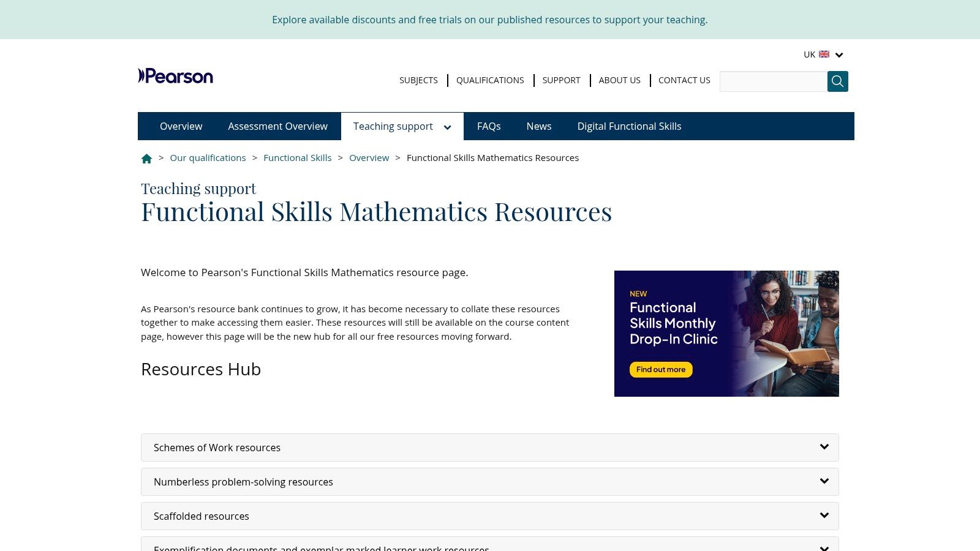Open the UK region dropdown arrow
The height and width of the screenshot is (551, 980).
click(839, 55)
